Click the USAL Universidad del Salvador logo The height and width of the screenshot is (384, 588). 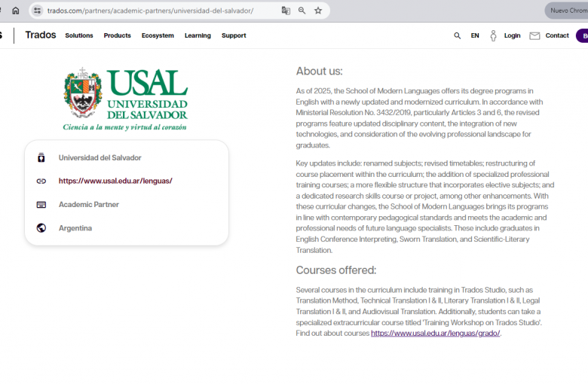[x=126, y=99]
